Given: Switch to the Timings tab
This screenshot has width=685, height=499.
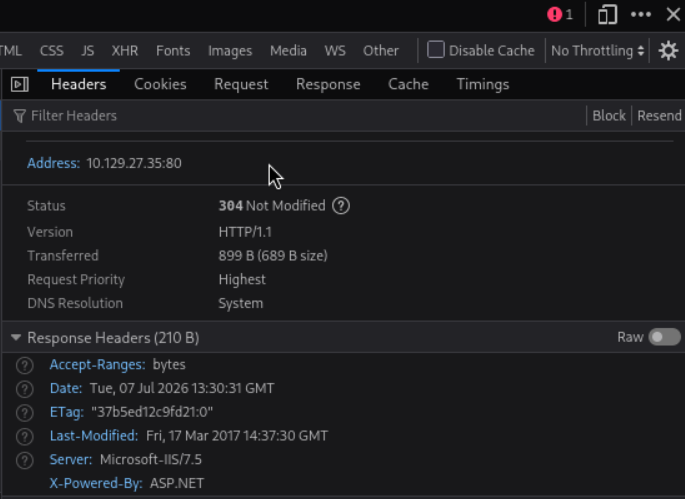Looking at the screenshot, I should coord(483,84).
